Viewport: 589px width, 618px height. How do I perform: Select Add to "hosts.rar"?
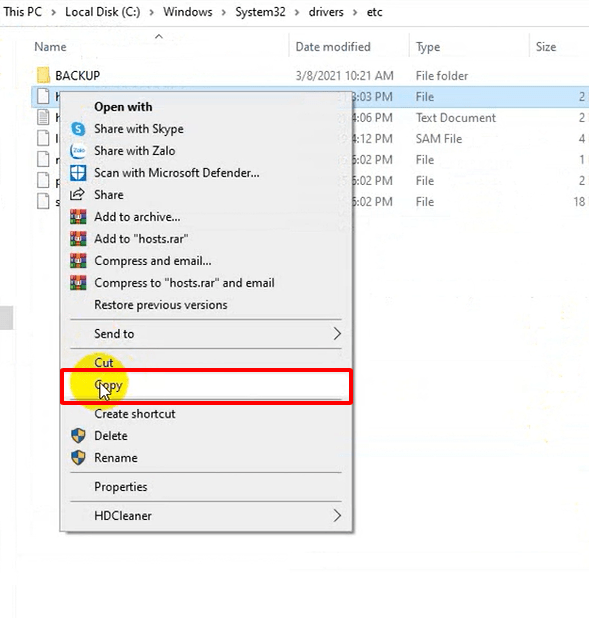(x=206, y=239)
